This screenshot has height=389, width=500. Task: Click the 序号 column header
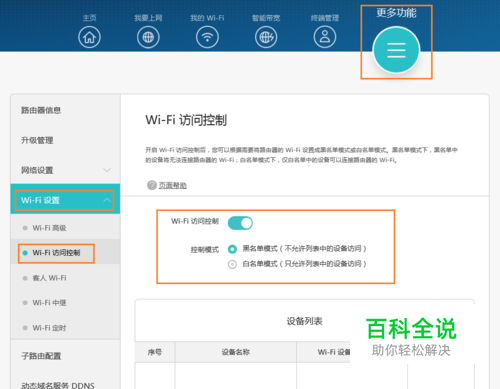pos(155,352)
